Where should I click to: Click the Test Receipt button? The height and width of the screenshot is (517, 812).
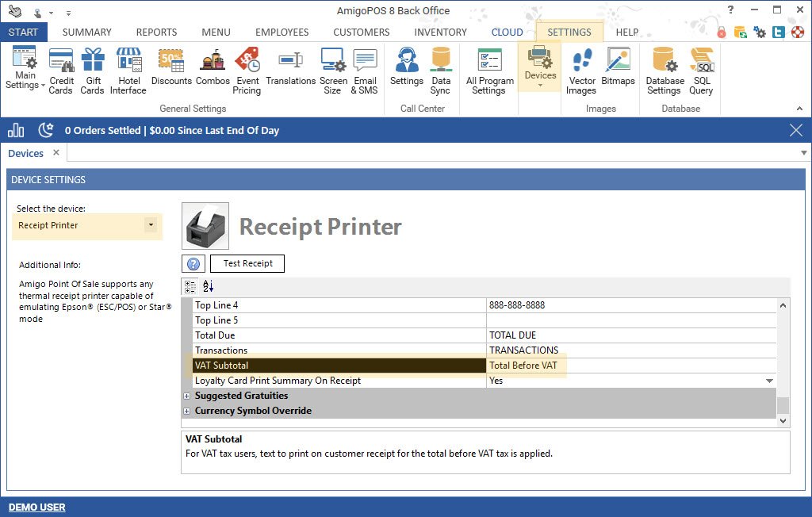[247, 263]
